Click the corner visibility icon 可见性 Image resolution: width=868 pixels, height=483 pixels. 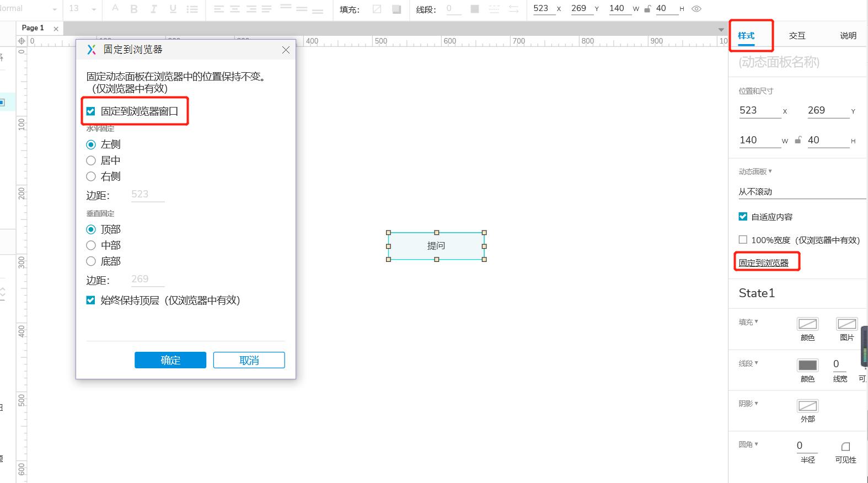(x=845, y=447)
